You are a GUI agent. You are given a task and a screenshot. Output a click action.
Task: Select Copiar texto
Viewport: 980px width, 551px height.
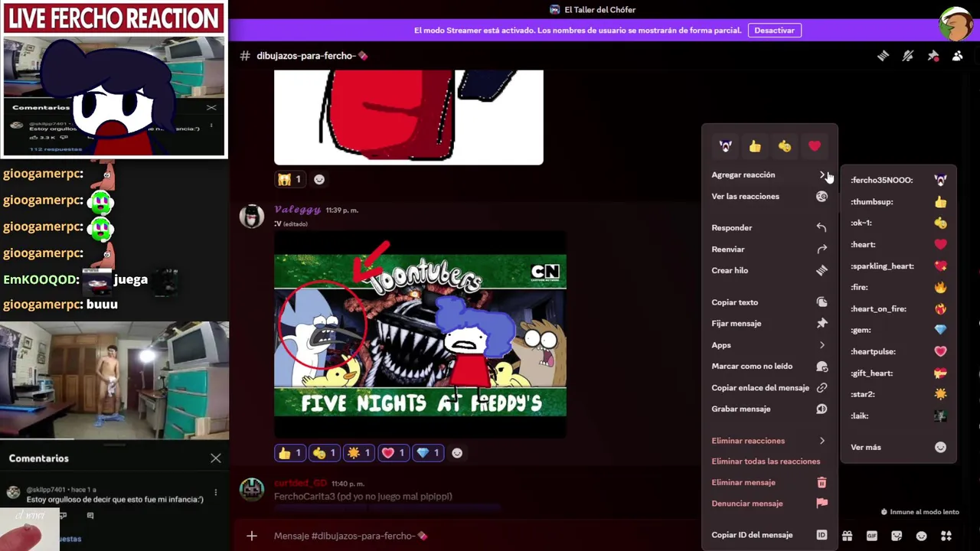click(x=769, y=302)
